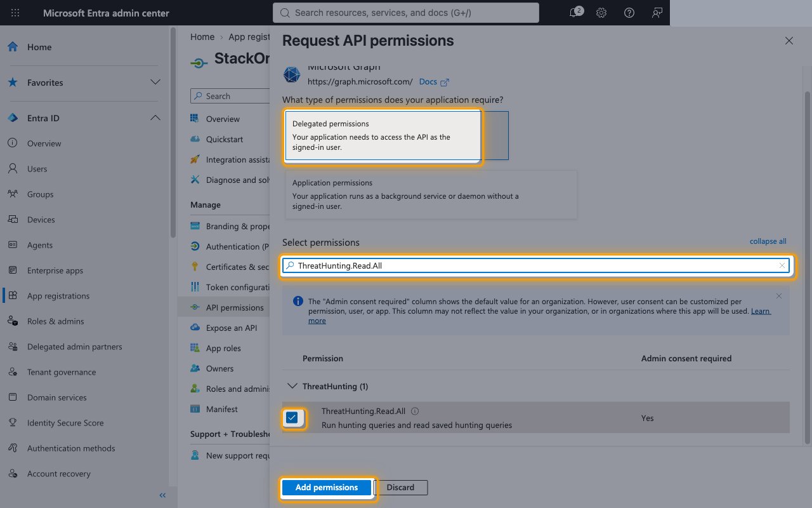Click the collapse all link
The width and height of the screenshot is (812, 508).
click(768, 241)
